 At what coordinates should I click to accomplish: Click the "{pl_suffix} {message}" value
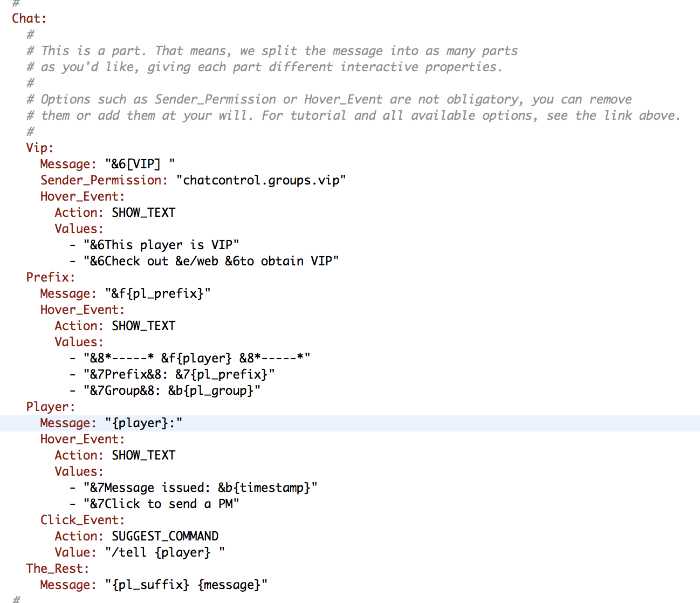[186, 585]
